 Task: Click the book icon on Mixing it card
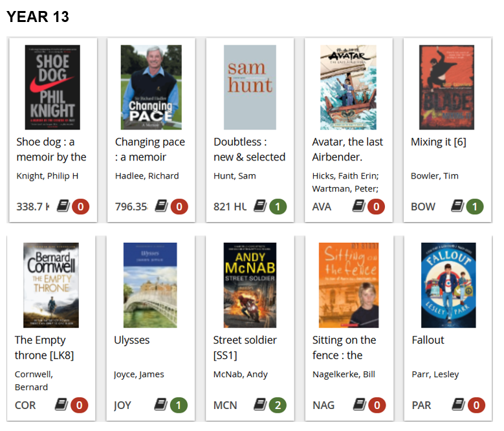457,206
